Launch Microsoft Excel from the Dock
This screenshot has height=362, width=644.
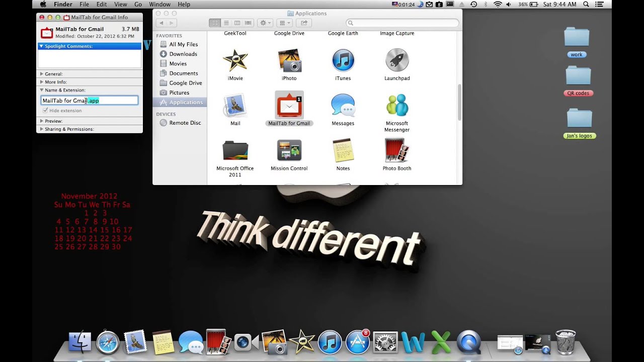point(441,342)
